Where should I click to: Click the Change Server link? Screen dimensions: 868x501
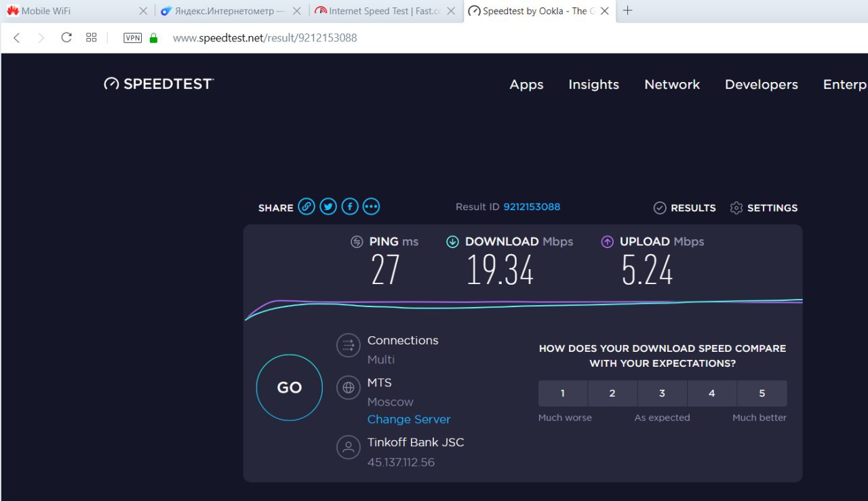tap(409, 420)
